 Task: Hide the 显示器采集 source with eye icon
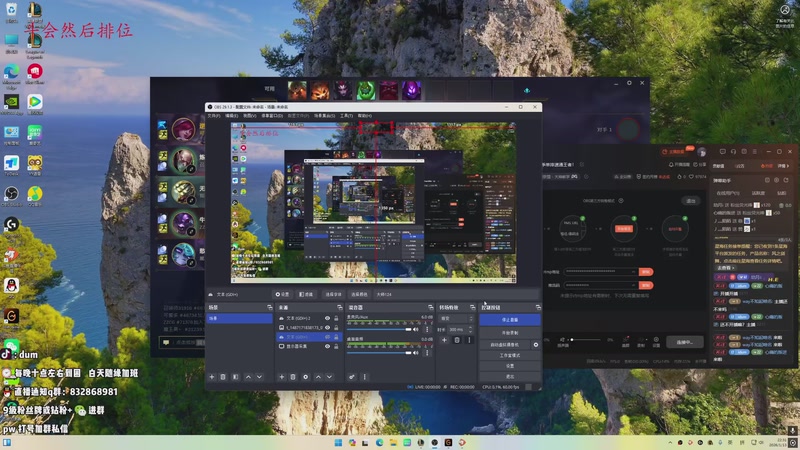pos(327,347)
